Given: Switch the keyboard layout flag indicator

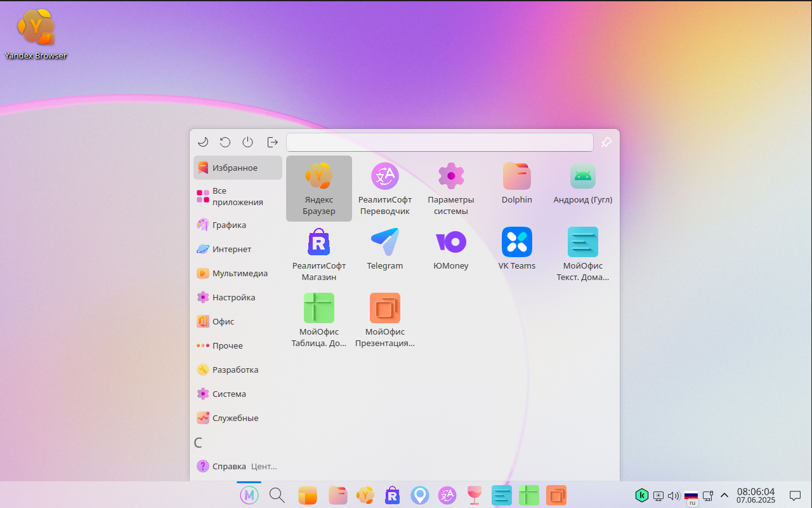Looking at the screenshot, I should click(691, 497).
